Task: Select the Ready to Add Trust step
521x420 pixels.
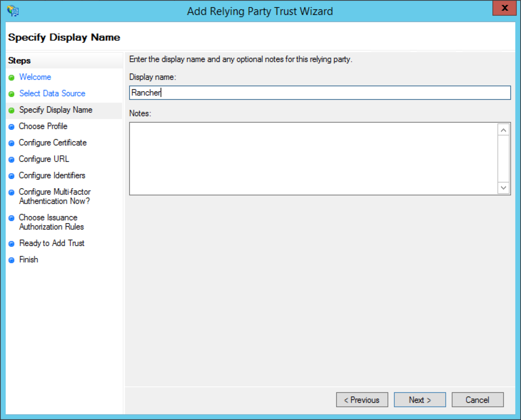Action: click(x=52, y=244)
